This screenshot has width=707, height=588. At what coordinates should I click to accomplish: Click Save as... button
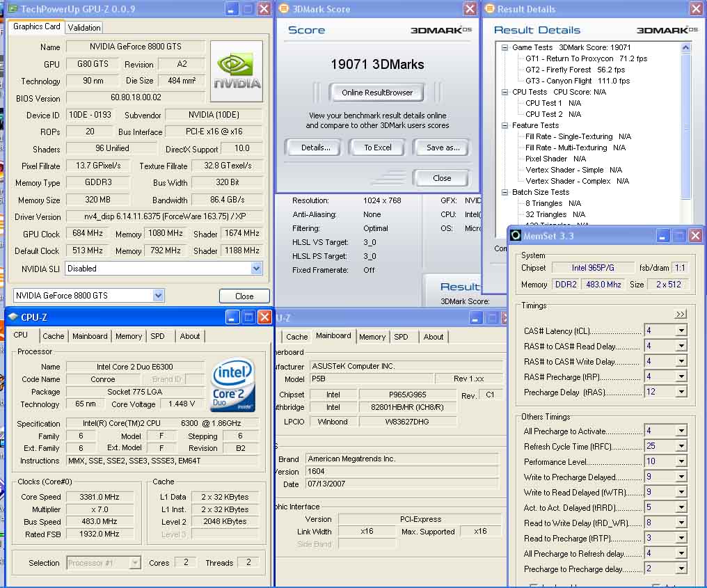coord(443,148)
